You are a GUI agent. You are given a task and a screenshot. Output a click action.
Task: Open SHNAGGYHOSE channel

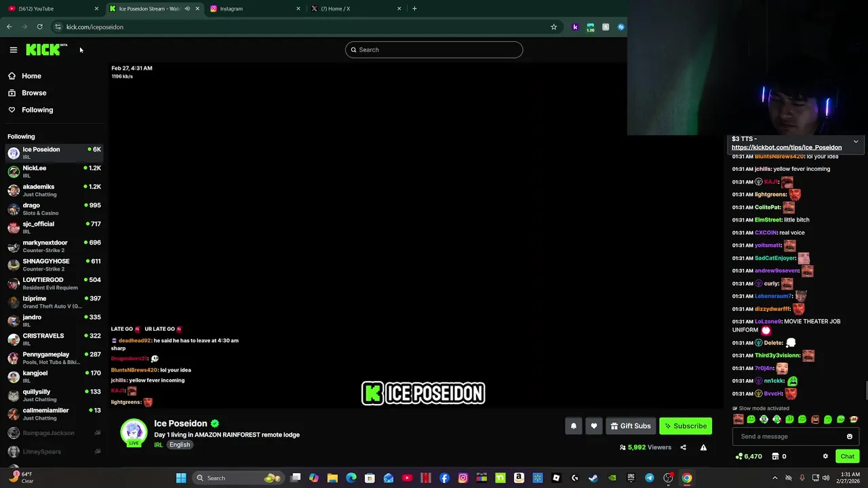(x=54, y=265)
